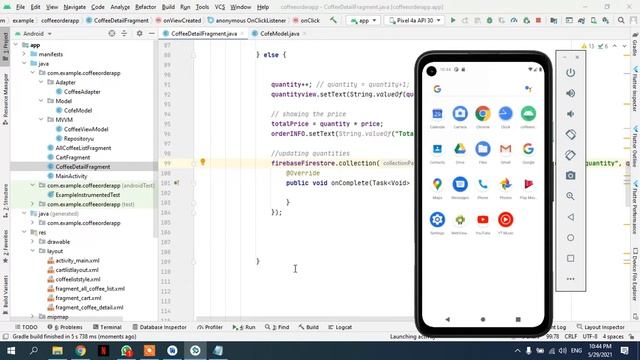Open the Logcat tool window
The height and width of the screenshot is (360, 640).
click(340, 327)
